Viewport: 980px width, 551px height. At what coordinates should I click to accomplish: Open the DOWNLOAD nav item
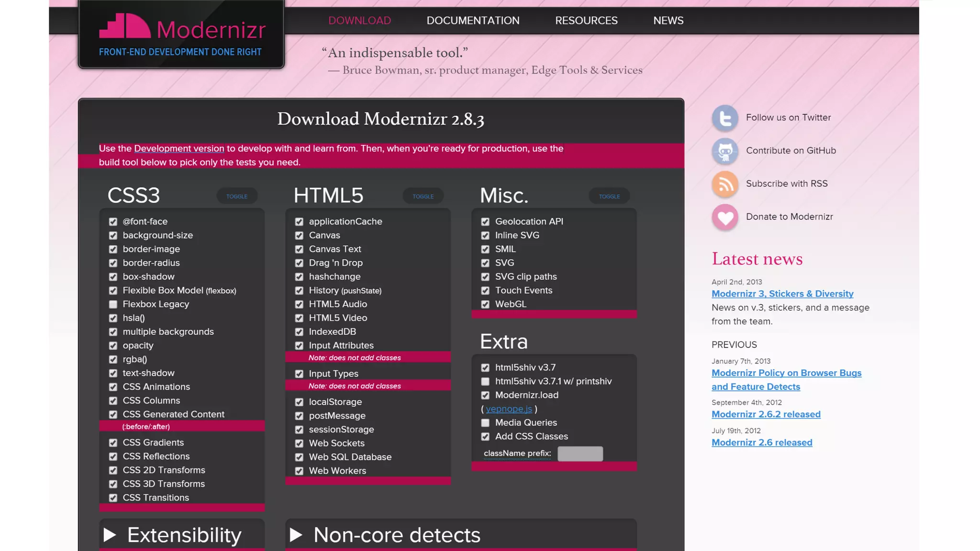click(x=360, y=21)
